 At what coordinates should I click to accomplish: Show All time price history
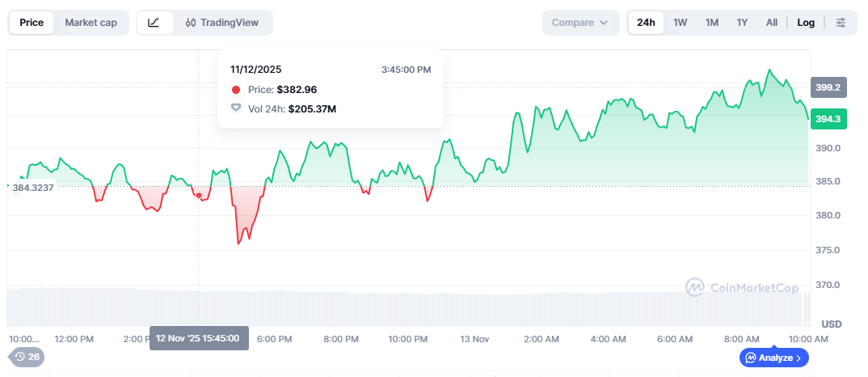772,23
